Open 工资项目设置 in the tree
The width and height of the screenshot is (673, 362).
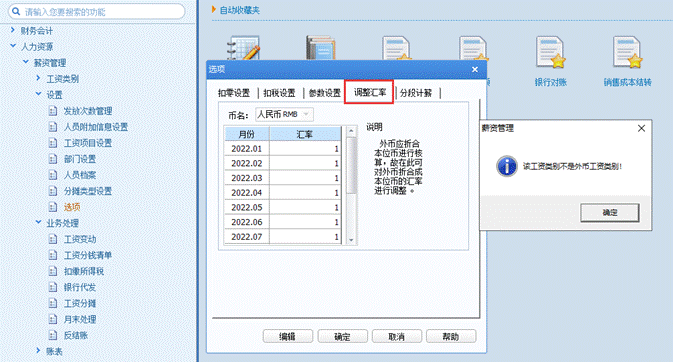[88, 143]
